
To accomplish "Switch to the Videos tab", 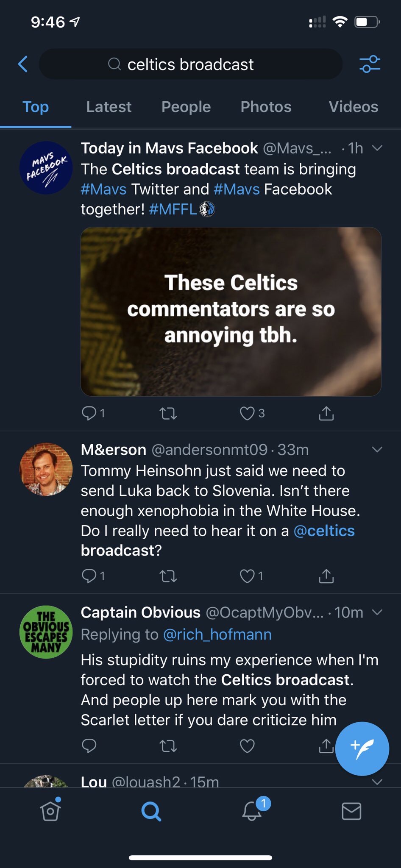I will tap(353, 107).
